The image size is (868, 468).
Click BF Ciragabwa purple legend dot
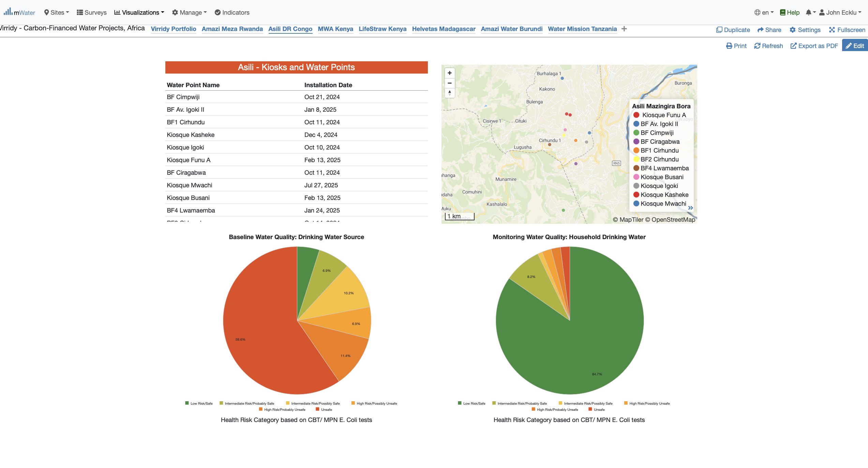[x=636, y=142]
